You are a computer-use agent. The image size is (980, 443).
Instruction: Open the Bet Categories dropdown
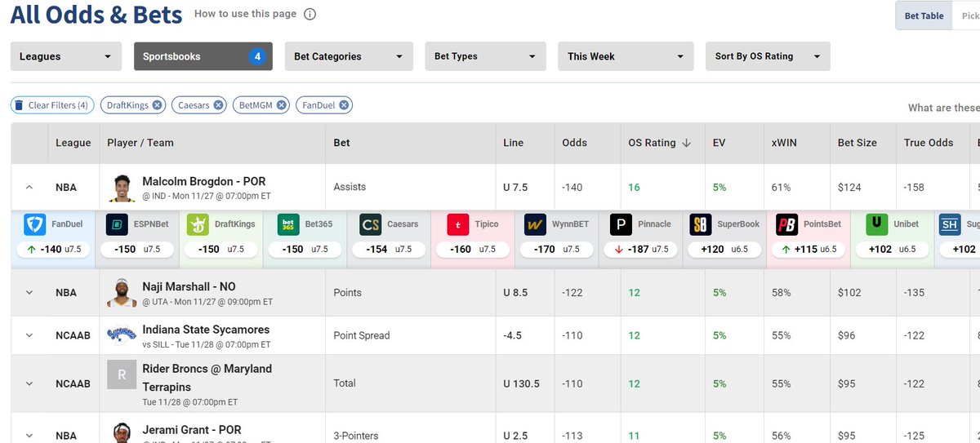point(349,56)
